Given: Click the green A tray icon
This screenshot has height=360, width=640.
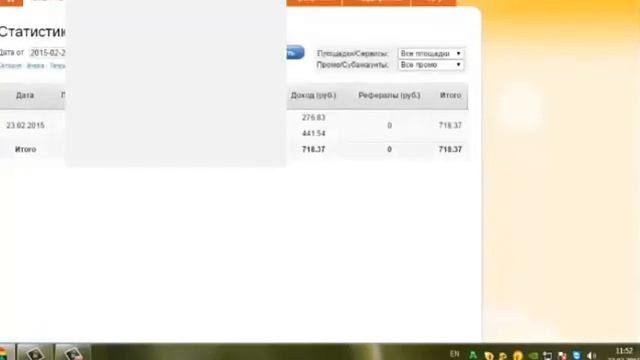Looking at the screenshot, I should pyautogui.click(x=473, y=355).
